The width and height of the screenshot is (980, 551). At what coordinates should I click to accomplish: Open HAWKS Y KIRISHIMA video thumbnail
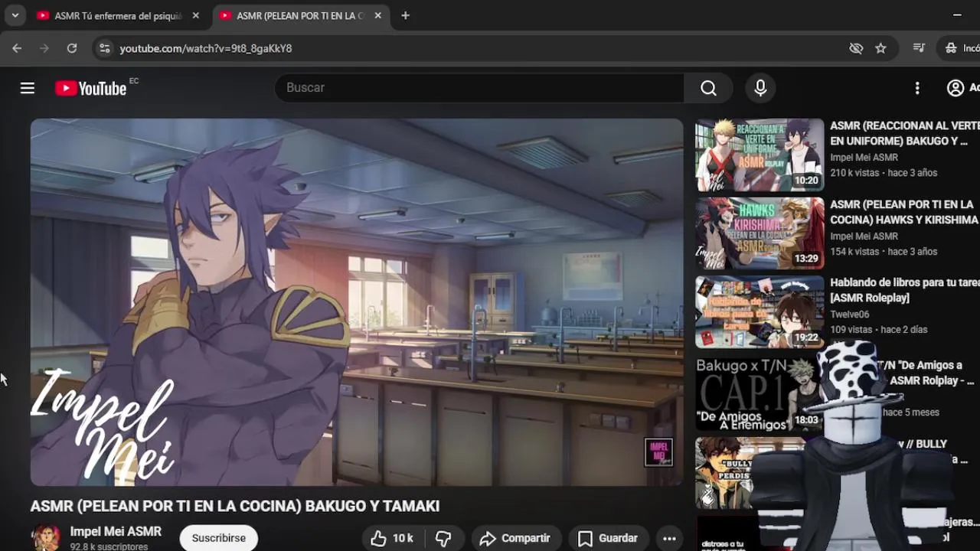pyautogui.click(x=759, y=233)
